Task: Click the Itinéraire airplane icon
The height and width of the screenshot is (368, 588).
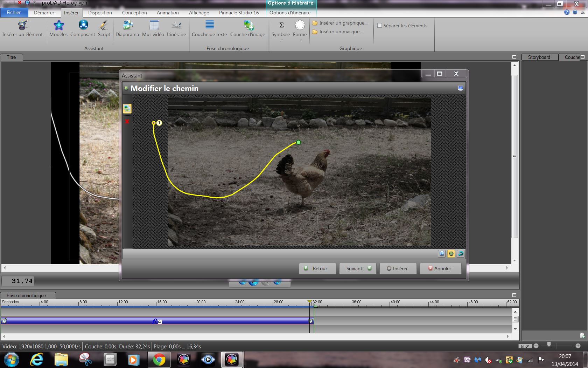Action: [176, 25]
